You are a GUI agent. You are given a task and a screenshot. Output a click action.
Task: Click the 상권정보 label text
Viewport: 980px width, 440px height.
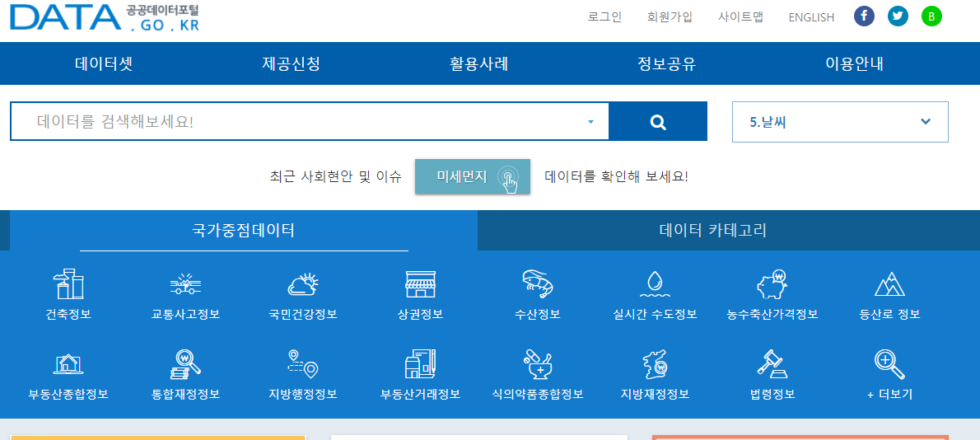420,315
